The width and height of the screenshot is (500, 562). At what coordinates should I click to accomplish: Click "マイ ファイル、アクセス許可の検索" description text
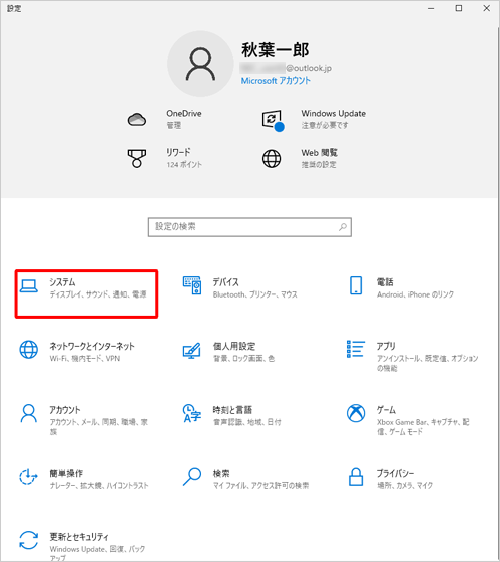pyautogui.click(x=261, y=486)
